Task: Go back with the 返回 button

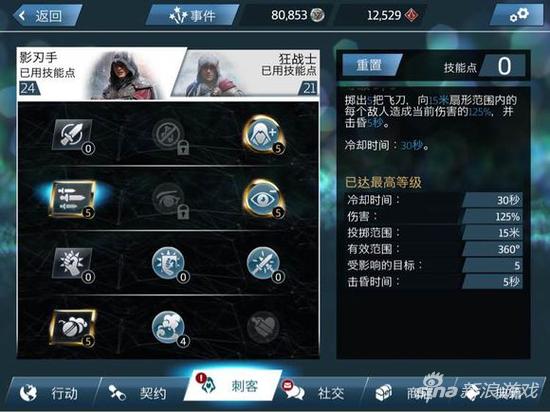Action: coord(47,15)
